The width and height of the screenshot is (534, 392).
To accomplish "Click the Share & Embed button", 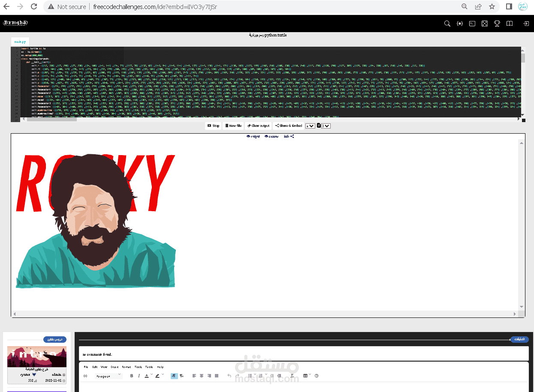I will point(289,126).
